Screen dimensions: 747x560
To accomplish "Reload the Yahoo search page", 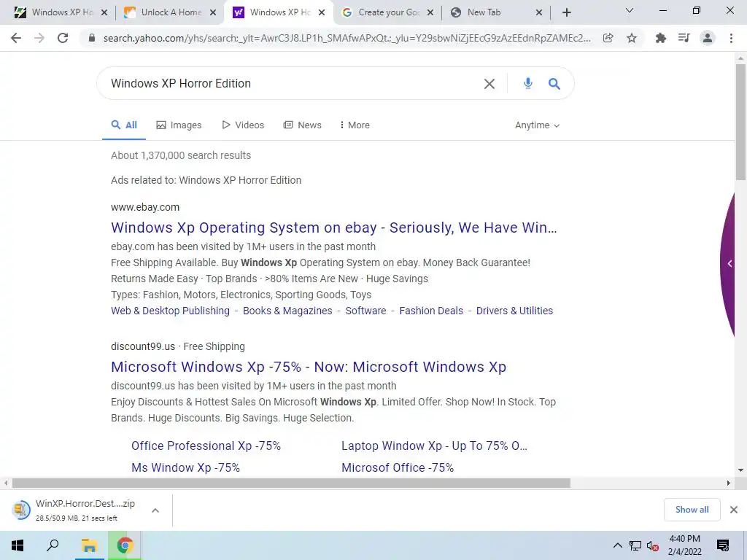I will click(x=63, y=38).
